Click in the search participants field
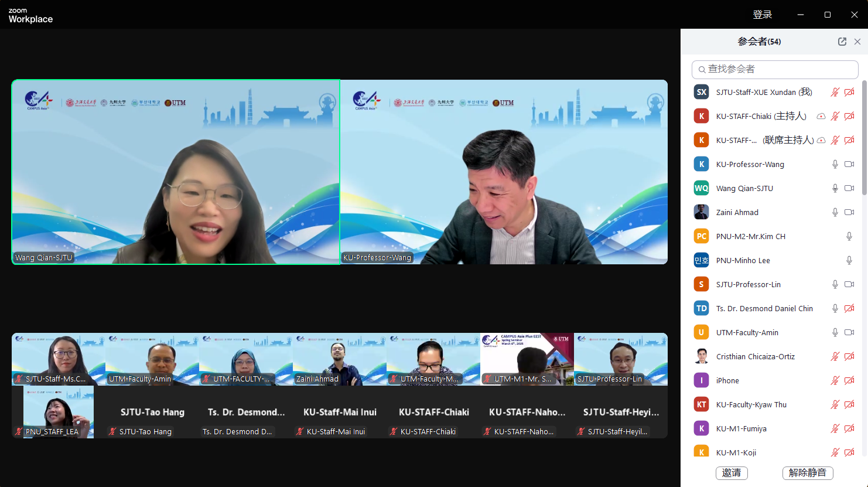This screenshot has width=868, height=487. click(x=775, y=69)
